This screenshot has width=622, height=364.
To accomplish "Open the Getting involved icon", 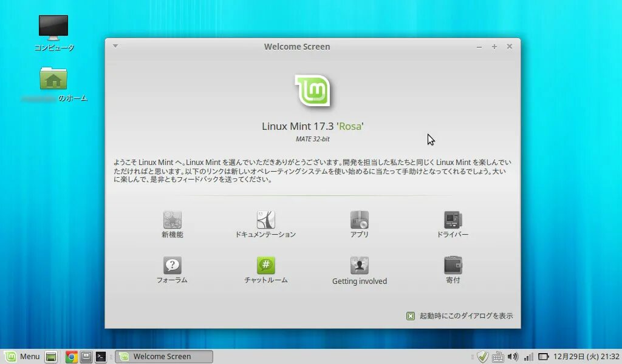I will (360, 265).
